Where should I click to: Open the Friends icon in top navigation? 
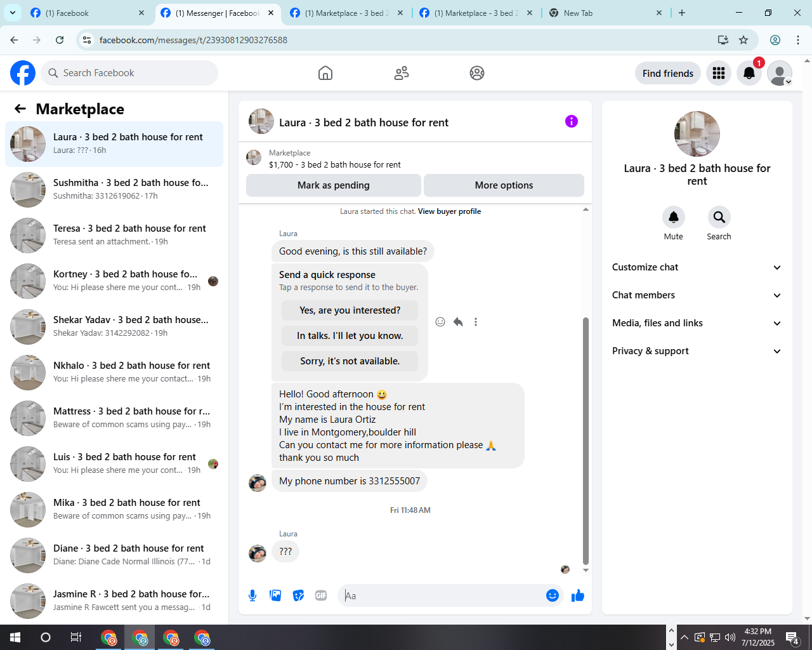(402, 73)
